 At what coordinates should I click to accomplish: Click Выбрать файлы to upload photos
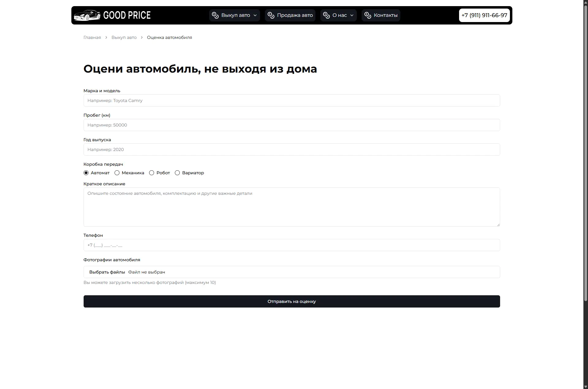click(x=107, y=272)
